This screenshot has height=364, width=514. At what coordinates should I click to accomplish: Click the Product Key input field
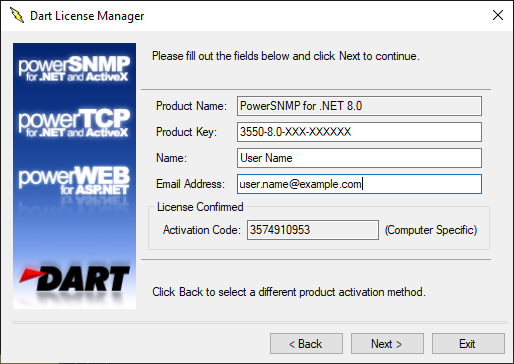pyautogui.click(x=359, y=132)
